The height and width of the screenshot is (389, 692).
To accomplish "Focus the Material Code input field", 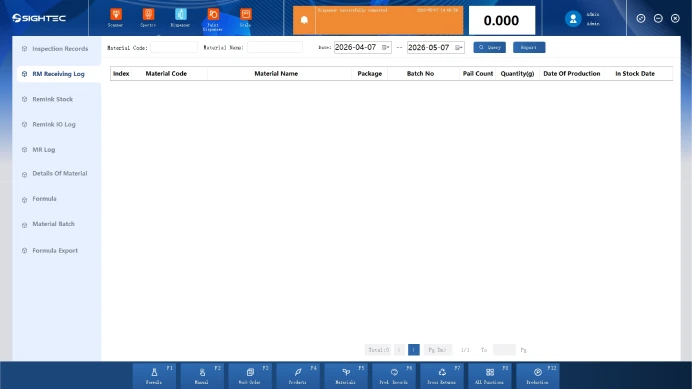I will pyautogui.click(x=174, y=47).
